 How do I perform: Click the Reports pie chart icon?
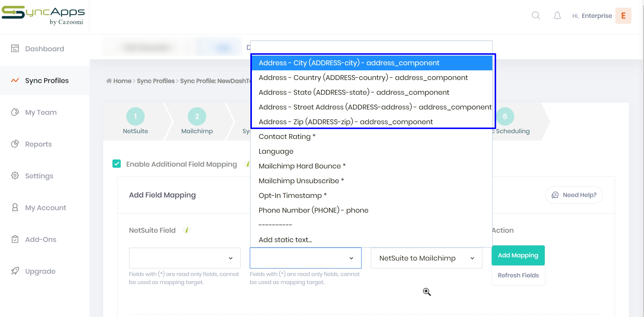(x=15, y=144)
